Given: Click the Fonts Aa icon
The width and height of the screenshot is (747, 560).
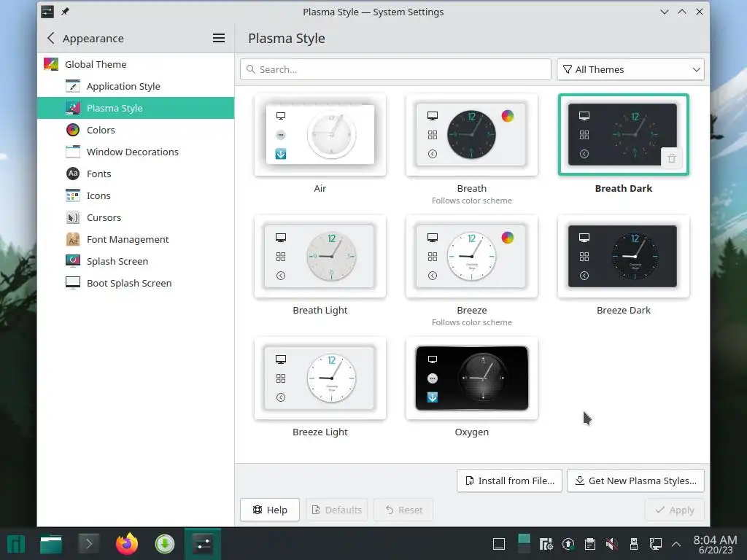Looking at the screenshot, I should pos(73,174).
